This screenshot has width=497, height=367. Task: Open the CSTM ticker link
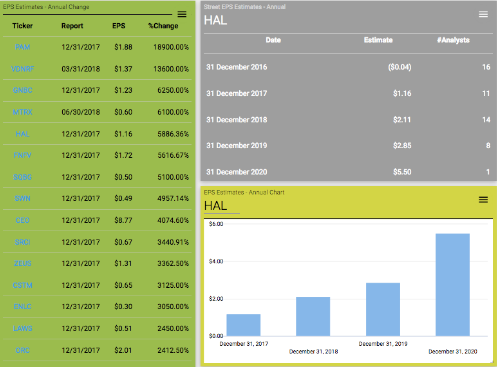coord(23,285)
